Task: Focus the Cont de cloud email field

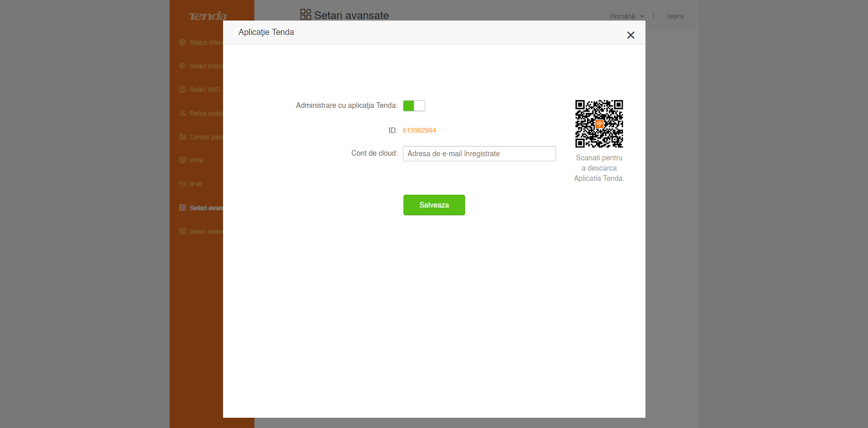Action: pyautogui.click(x=479, y=154)
